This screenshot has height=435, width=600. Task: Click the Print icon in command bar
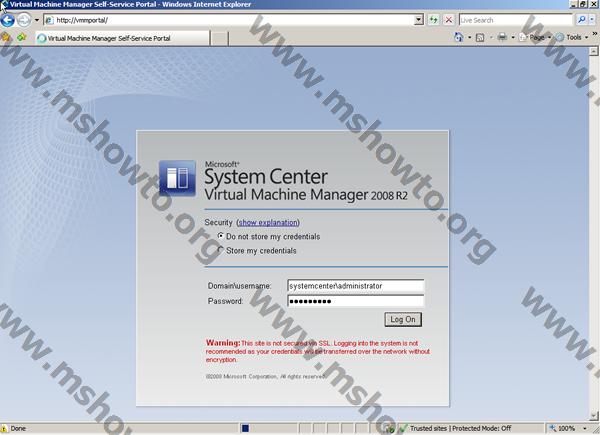[502, 37]
